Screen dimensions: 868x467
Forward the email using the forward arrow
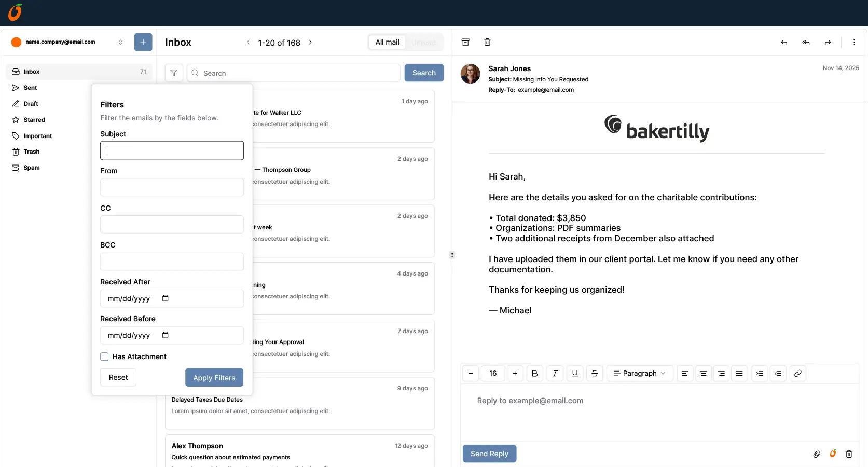828,43
